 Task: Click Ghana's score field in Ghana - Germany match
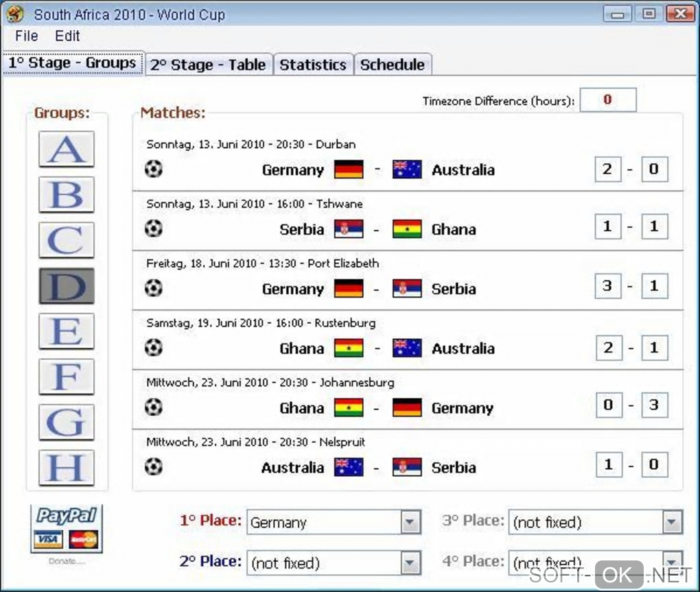point(609,405)
